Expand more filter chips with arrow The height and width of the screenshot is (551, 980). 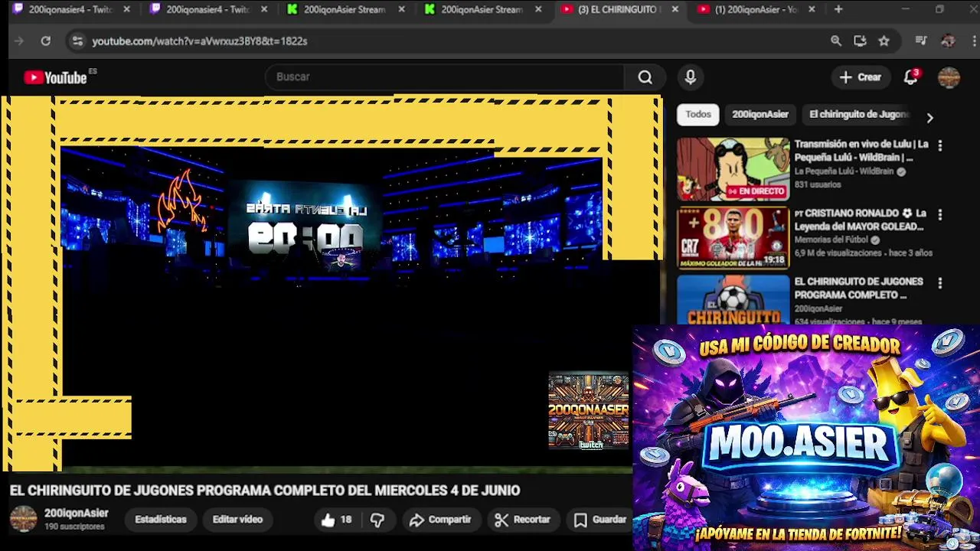[929, 118]
